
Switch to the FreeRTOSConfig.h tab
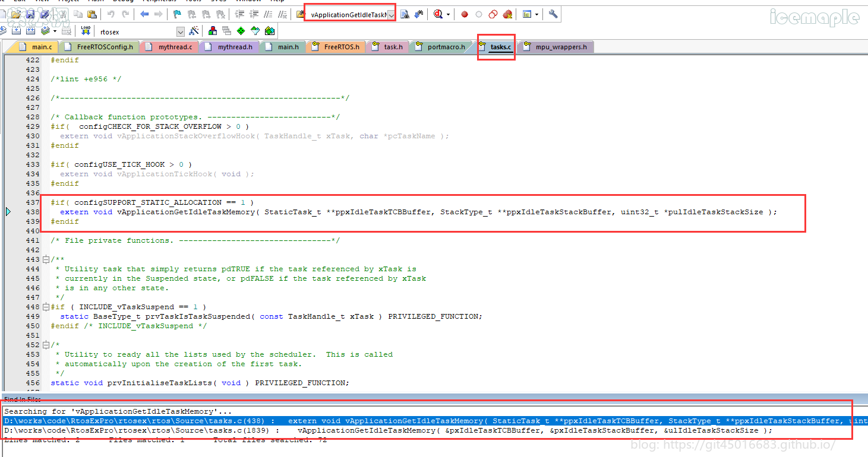pos(99,47)
